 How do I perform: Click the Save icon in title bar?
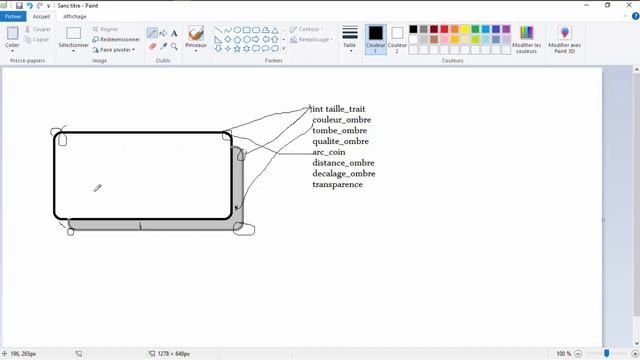[19, 6]
